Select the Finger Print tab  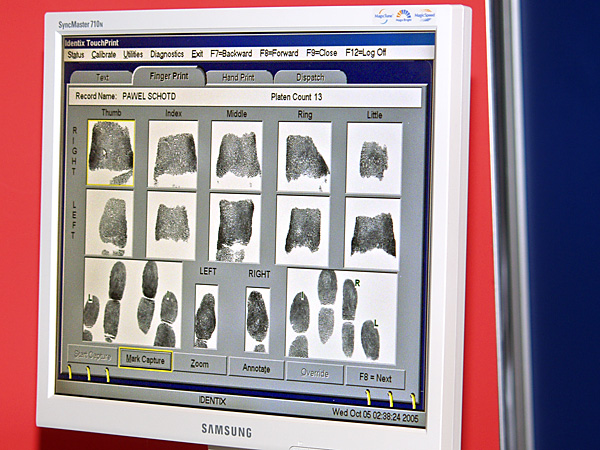click(169, 76)
